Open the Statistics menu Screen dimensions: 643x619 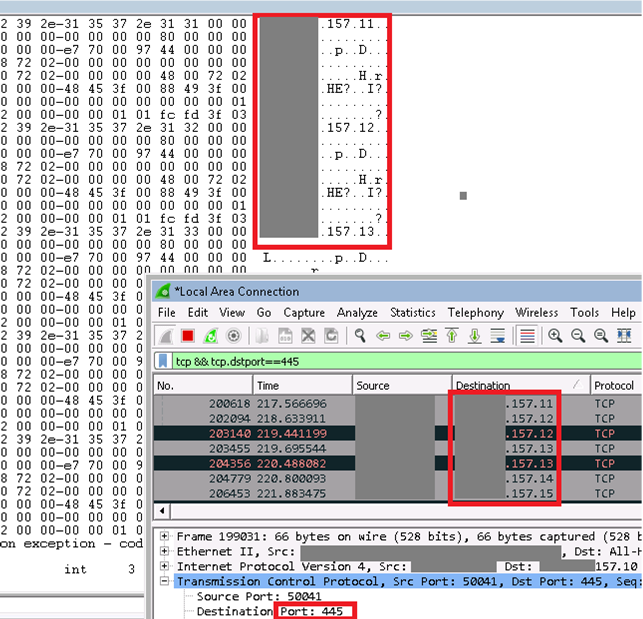coord(412,313)
